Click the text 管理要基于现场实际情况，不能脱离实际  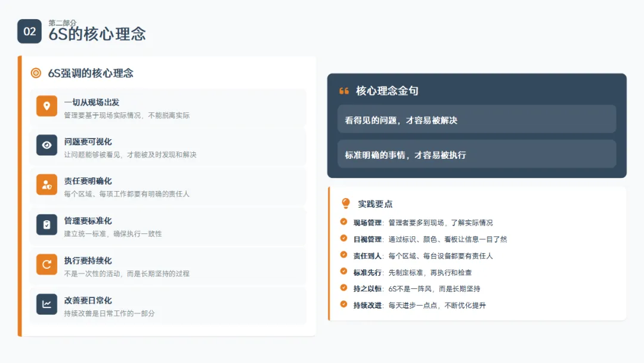(x=127, y=115)
